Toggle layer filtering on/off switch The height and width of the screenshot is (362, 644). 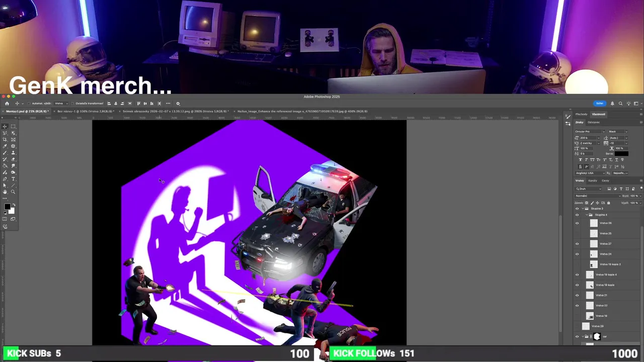click(641, 188)
